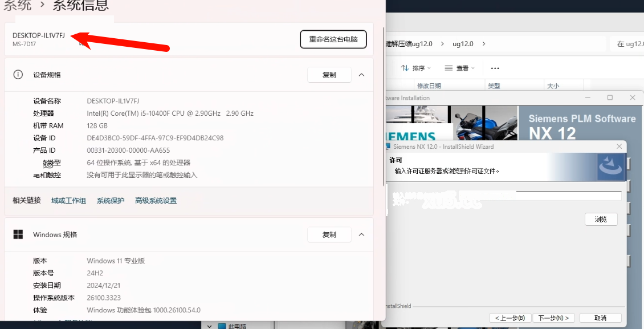Go back to 系统 in Settings breadcrumb
This screenshot has height=329, width=644.
pyautogui.click(x=18, y=5)
